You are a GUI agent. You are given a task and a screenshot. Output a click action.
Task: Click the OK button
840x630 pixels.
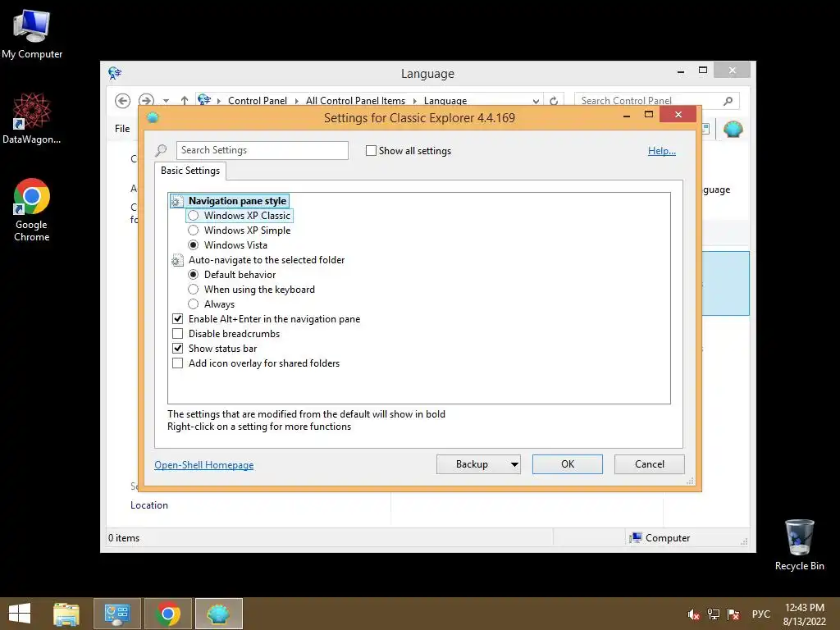[568, 464]
